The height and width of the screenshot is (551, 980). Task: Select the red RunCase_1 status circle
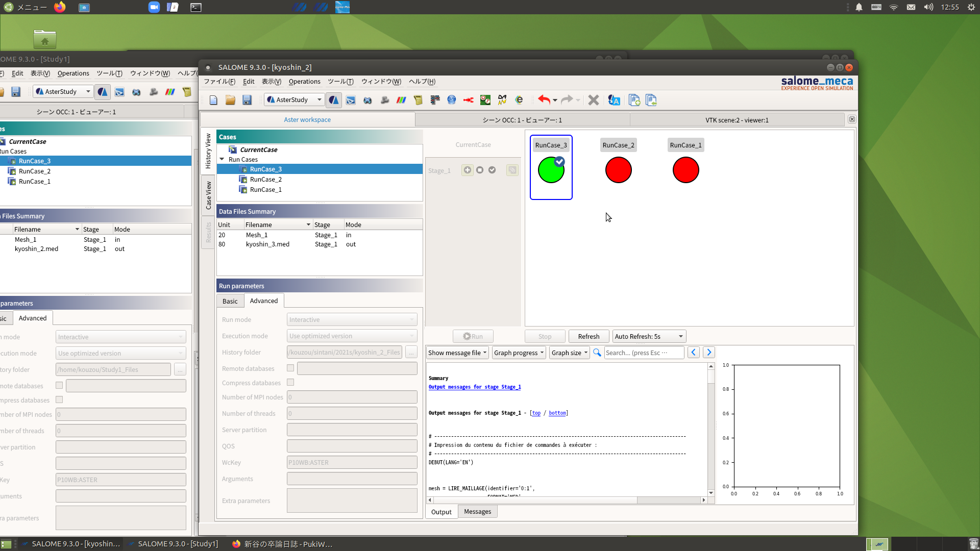(685, 170)
